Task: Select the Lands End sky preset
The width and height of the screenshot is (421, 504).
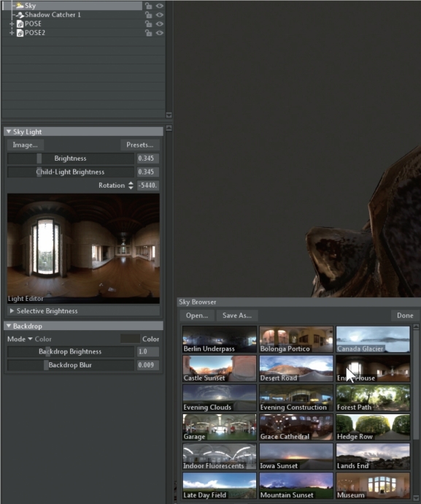Action: pyautogui.click(x=373, y=457)
